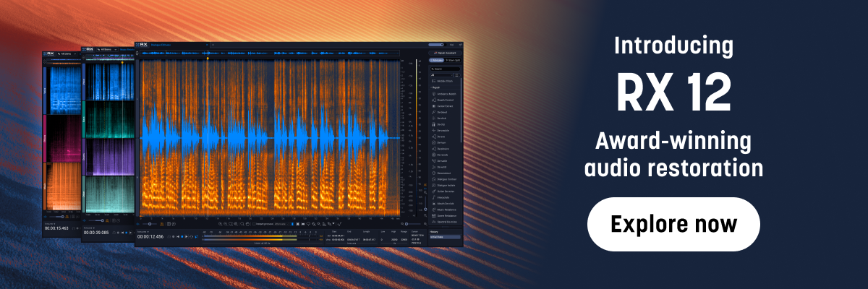Open the Breath Control module
The image size is (868, 289).
click(x=443, y=100)
